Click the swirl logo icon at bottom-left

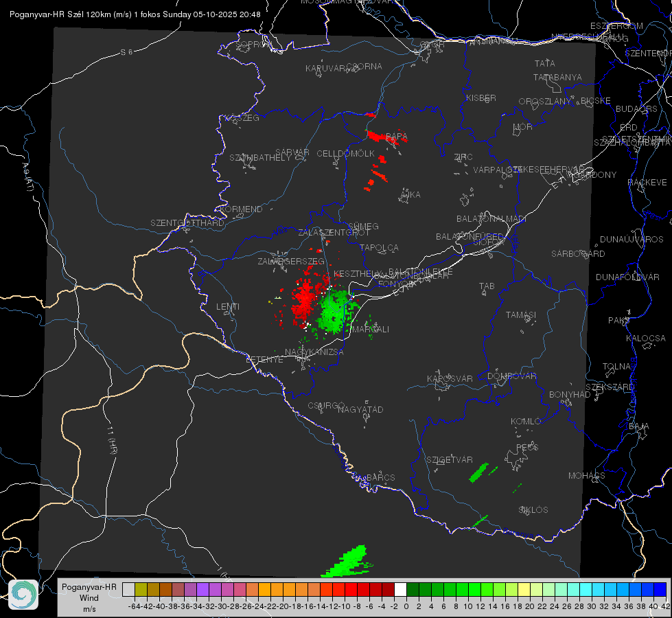[23, 595]
